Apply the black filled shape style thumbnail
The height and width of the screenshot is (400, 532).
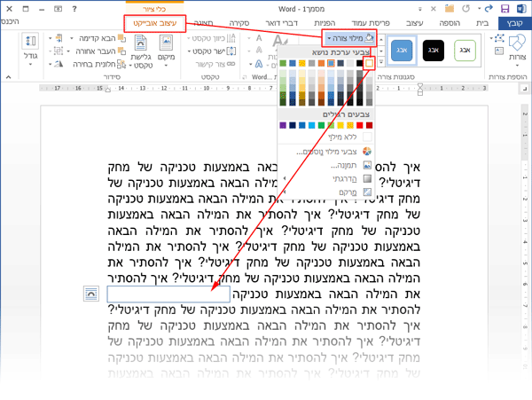coord(434,51)
